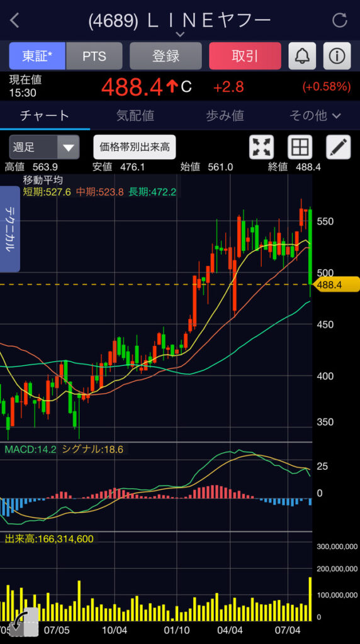360x644 pixels.
Task: Tap the 短期:527.6 moving average label
Action: tap(47, 192)
